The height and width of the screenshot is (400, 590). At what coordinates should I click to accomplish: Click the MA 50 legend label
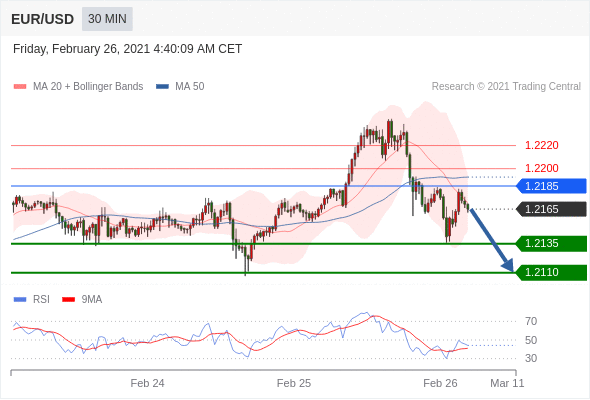[x=190, y=87]
